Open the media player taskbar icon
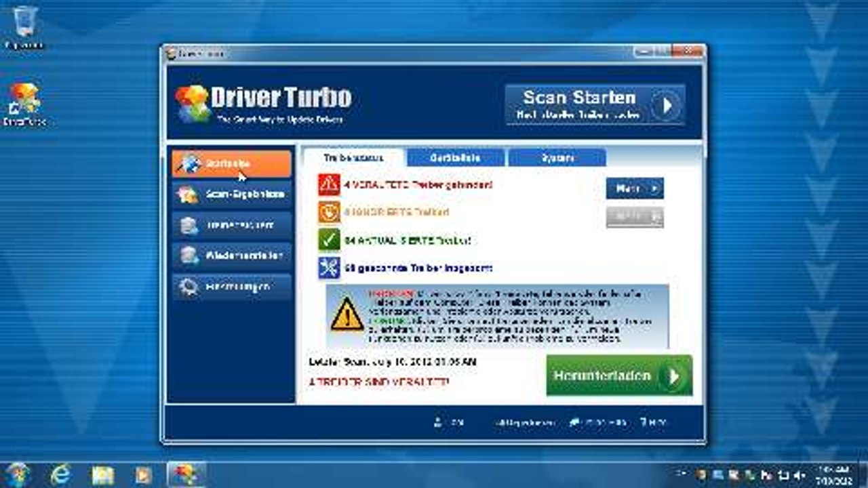This screenshot has width=868, height=488. coord(144,474)
